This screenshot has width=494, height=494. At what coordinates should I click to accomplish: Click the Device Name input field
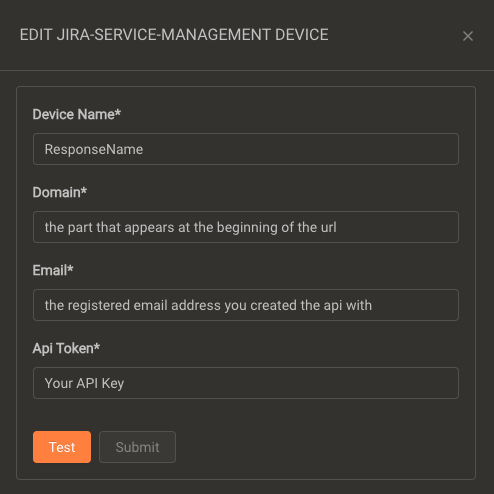click(246, 149)
